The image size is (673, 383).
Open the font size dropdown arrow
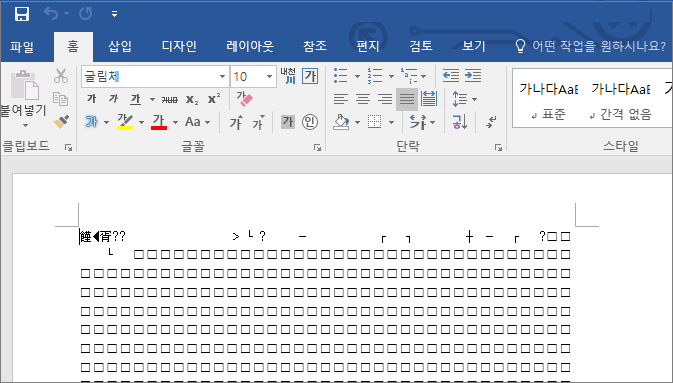pyautogui.click(x=269, y=77)
